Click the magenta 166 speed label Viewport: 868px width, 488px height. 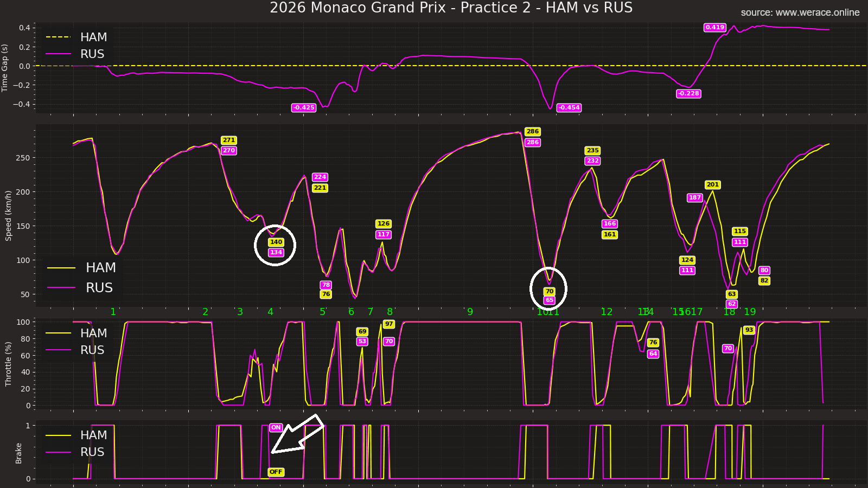coord(610,223)
